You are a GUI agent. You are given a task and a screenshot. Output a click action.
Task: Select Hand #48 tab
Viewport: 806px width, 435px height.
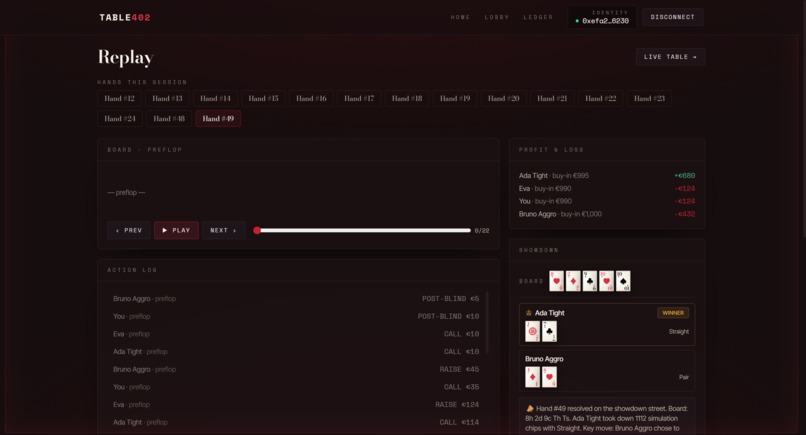click(x=169, y=119)
